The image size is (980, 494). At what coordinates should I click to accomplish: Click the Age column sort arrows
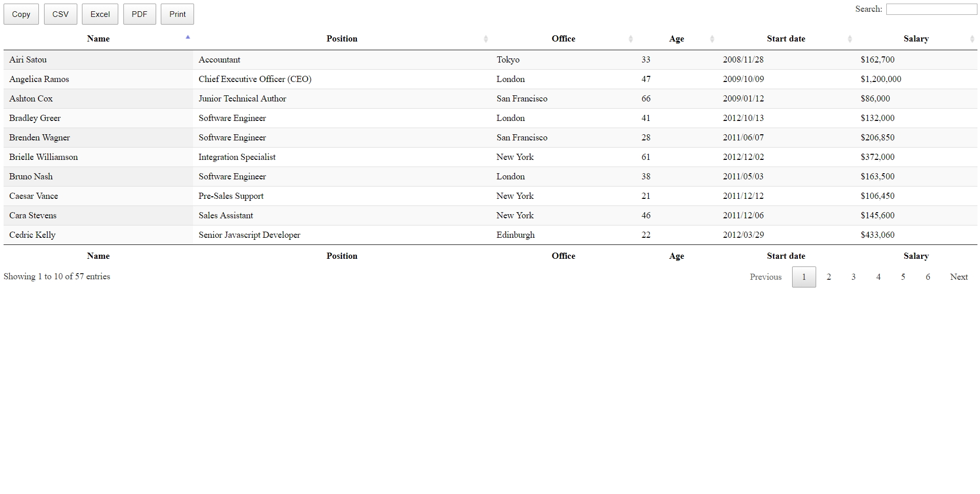(712, 39)
